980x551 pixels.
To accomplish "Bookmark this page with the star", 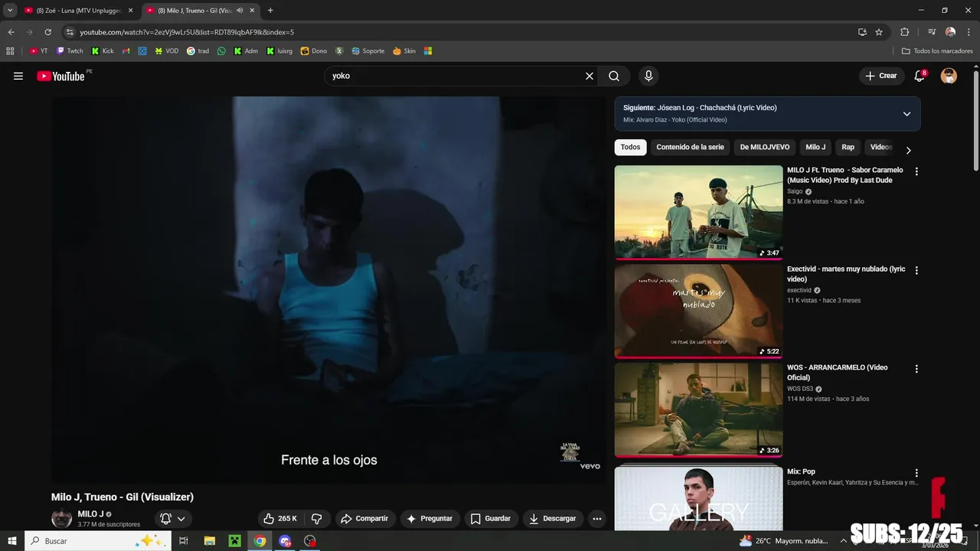I will pyautogui.click(x=879, y=32).
